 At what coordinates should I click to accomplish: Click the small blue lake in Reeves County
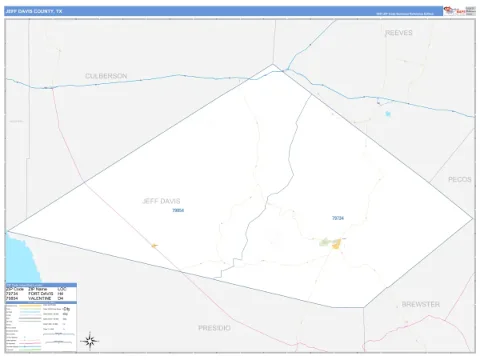point(388,114)
